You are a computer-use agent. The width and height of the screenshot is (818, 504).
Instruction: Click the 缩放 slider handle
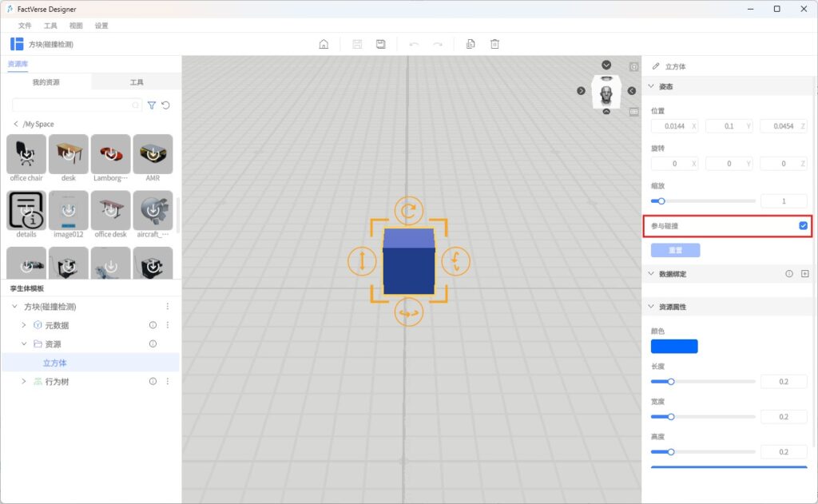pyautogui.click(x=661, y=201)
